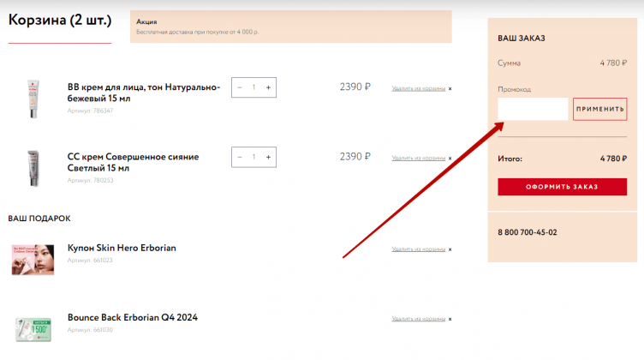Click 'Удалить из корзины' link for CC крем
Screen dimensions: 644x360
pyautogui.click(x=418, y=159)
